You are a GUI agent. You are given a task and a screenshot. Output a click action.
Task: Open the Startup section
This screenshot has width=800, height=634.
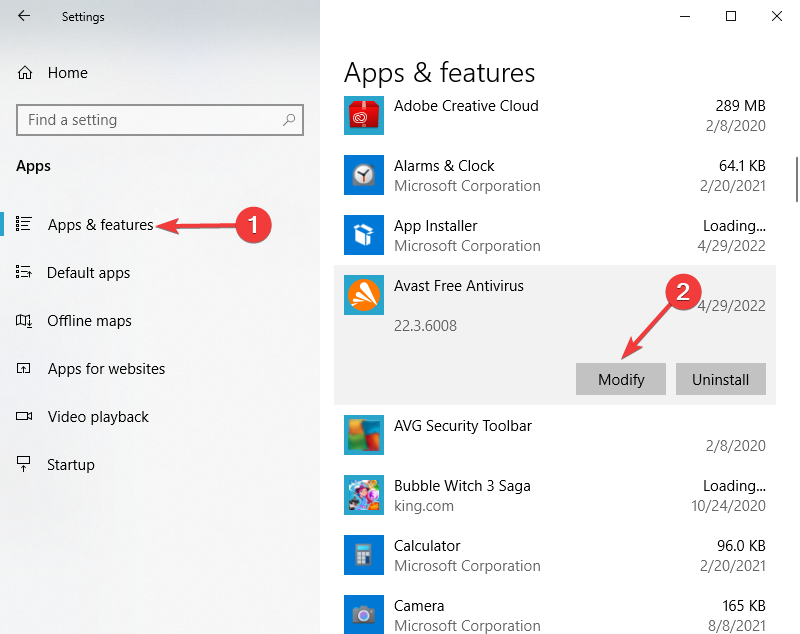coord(71,465)
